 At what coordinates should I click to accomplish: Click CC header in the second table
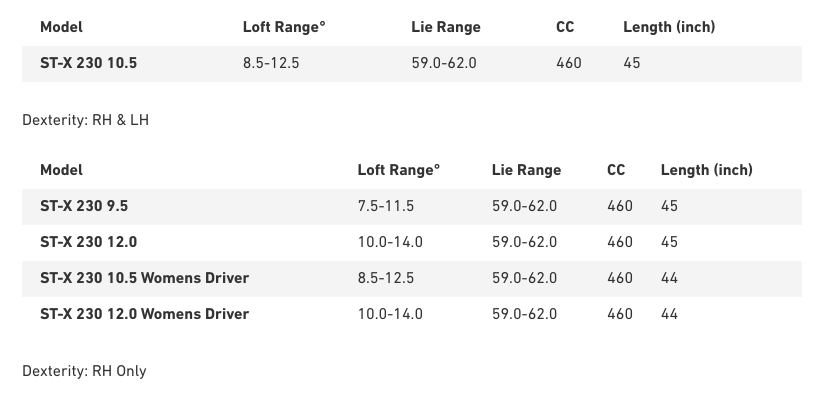tap(616, 170)
